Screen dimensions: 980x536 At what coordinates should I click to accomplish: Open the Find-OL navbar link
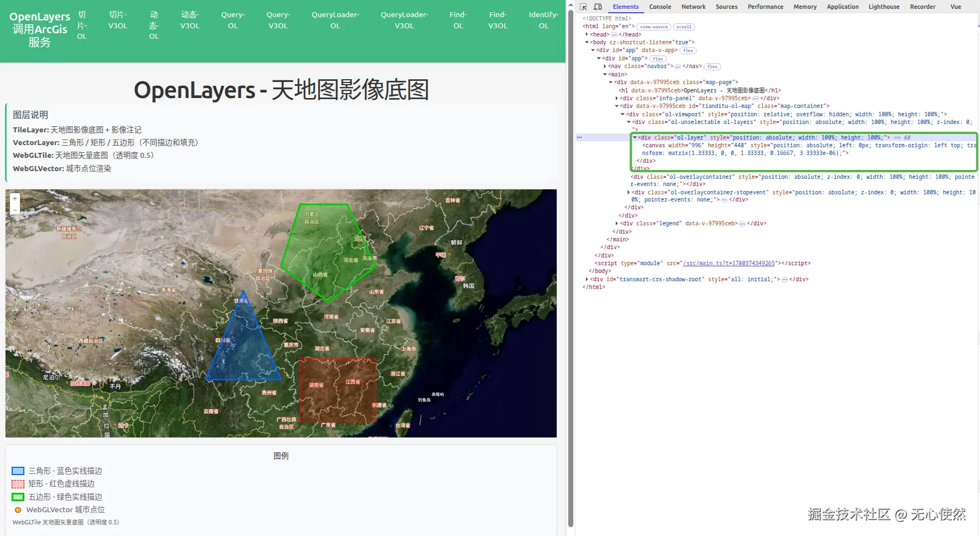(x=458, y=20)
